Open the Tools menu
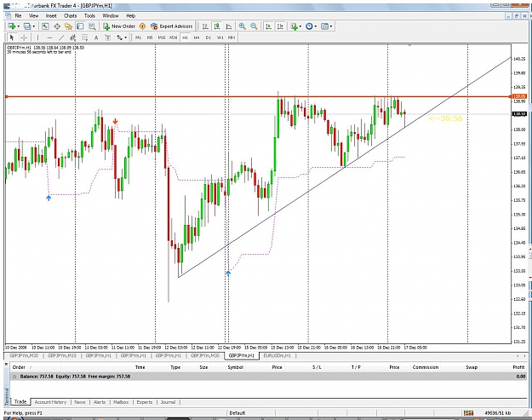 pyautogui.click(x=89, y=15)
